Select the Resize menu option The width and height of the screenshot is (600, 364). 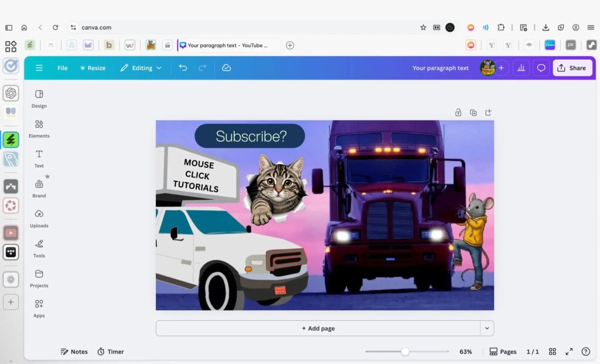tap(93, 68)
